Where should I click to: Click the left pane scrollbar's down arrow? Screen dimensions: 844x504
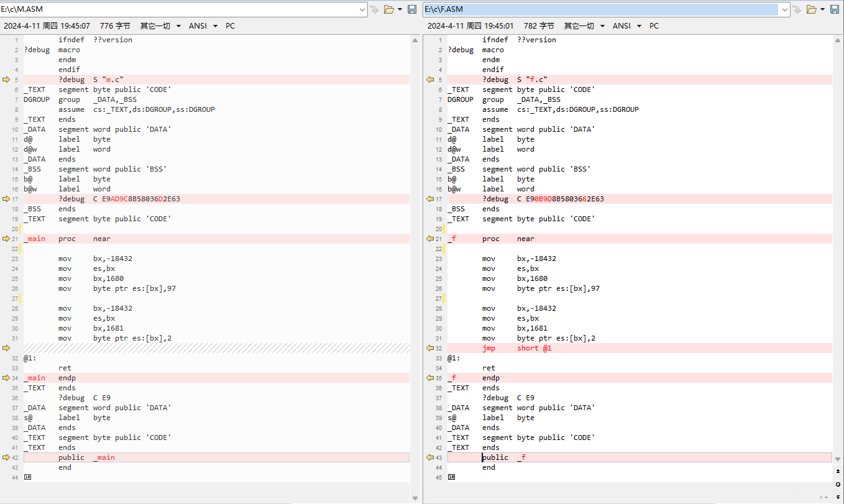(415, 498)
